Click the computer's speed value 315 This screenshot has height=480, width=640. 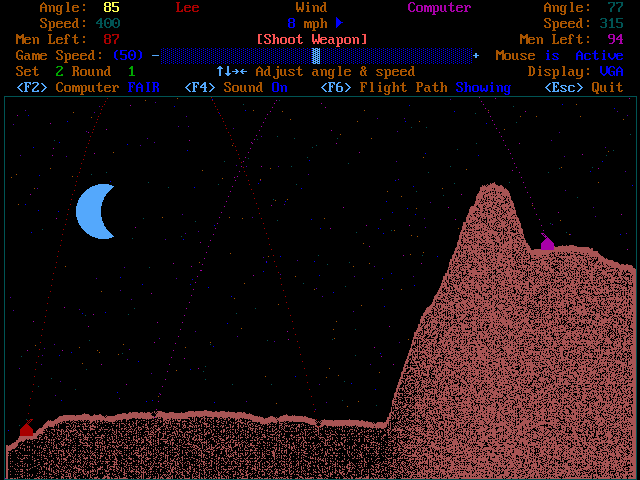coord(611,23)
